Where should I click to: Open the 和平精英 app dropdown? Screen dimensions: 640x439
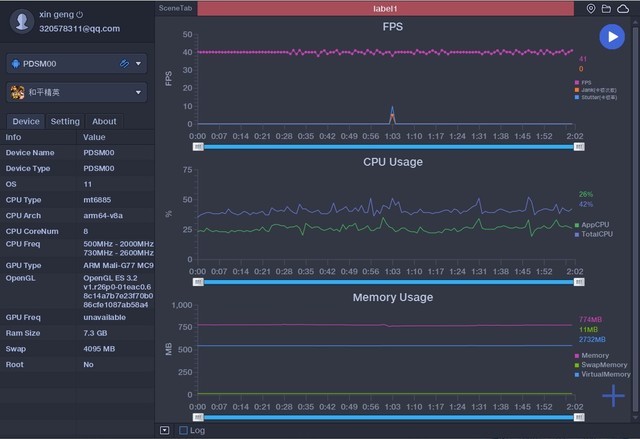point(139,93)
